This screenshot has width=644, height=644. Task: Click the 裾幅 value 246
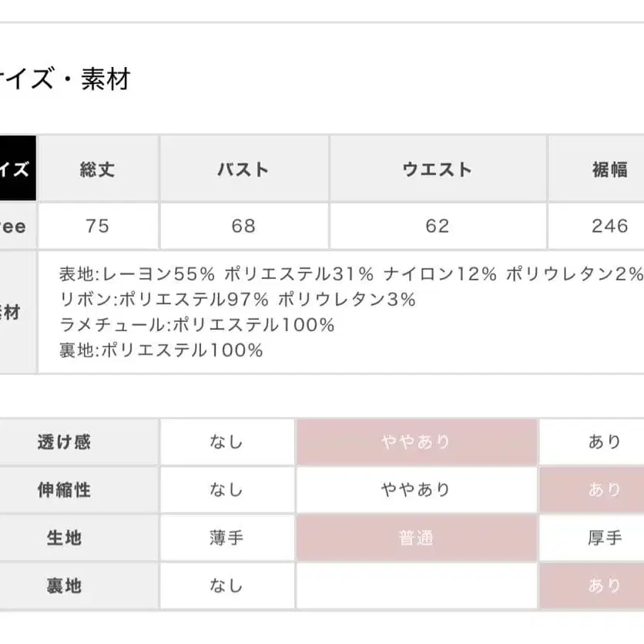click(610, 226)
